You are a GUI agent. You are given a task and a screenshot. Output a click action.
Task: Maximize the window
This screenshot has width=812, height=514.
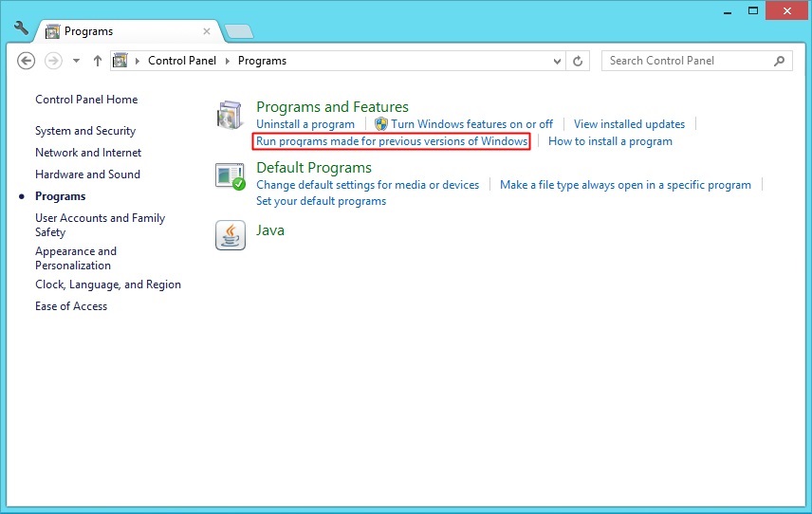pos(753,10)
